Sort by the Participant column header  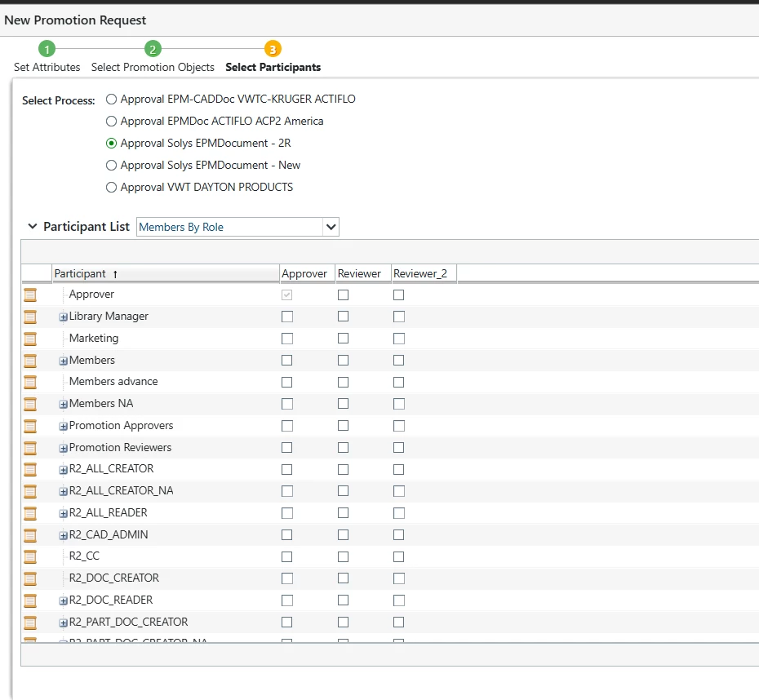pyautogui.click(x=166, y=274)
